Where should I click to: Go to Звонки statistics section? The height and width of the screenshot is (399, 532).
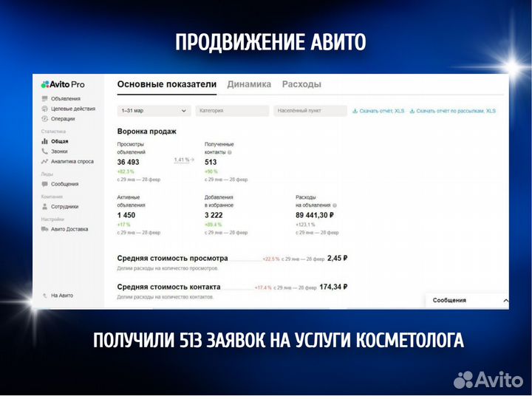[59, 151]
